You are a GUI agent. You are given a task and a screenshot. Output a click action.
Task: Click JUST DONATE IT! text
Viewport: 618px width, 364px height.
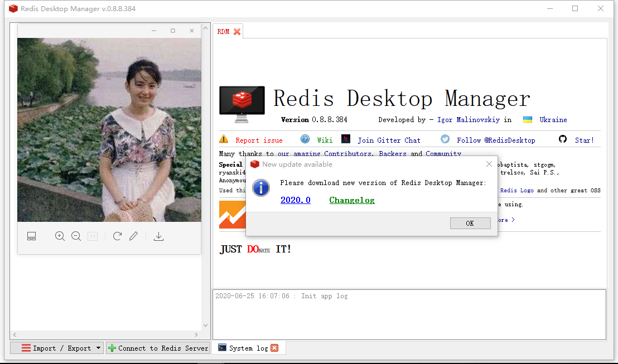pyautogui.click(x=255, y=249)
